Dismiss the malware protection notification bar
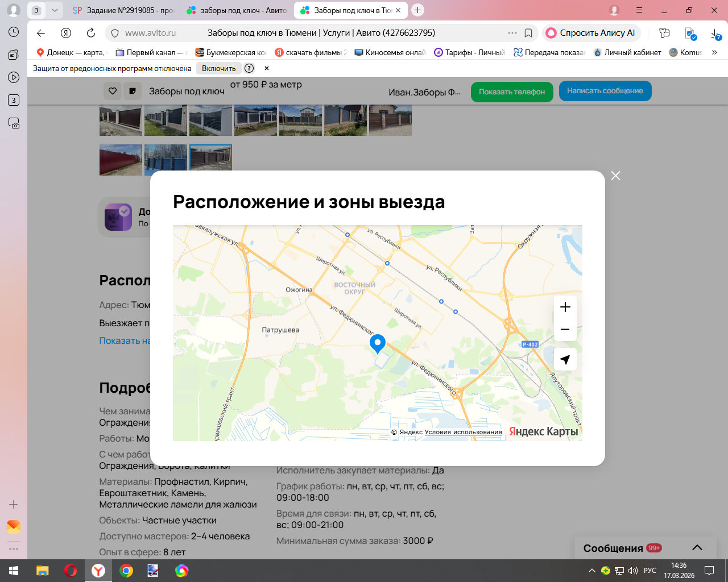 [x=266, y=68]
